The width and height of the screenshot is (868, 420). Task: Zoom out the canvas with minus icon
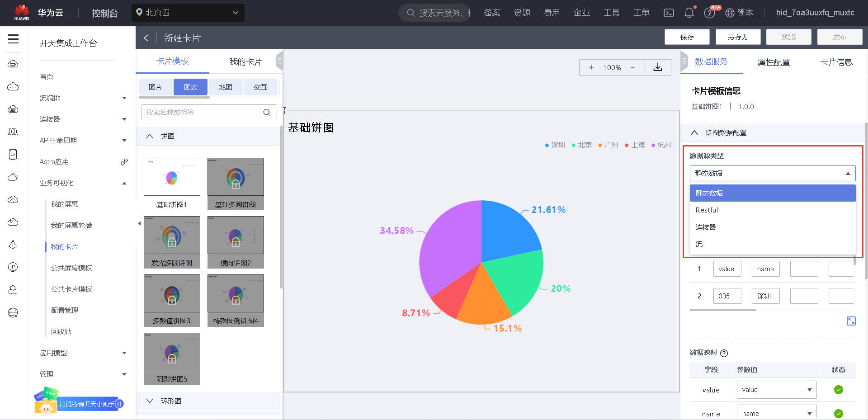coord(632,67)
